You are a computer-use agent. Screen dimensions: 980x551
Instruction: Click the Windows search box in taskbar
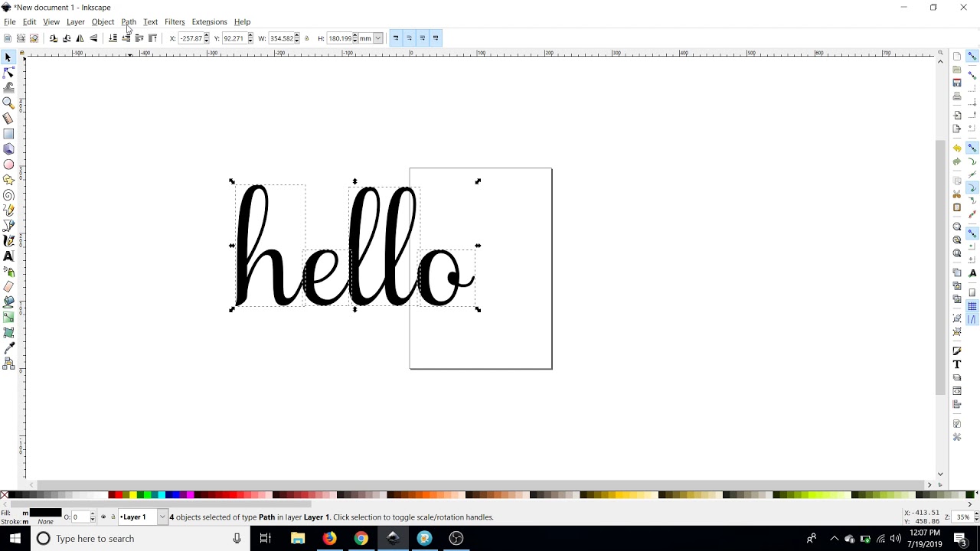140,539
